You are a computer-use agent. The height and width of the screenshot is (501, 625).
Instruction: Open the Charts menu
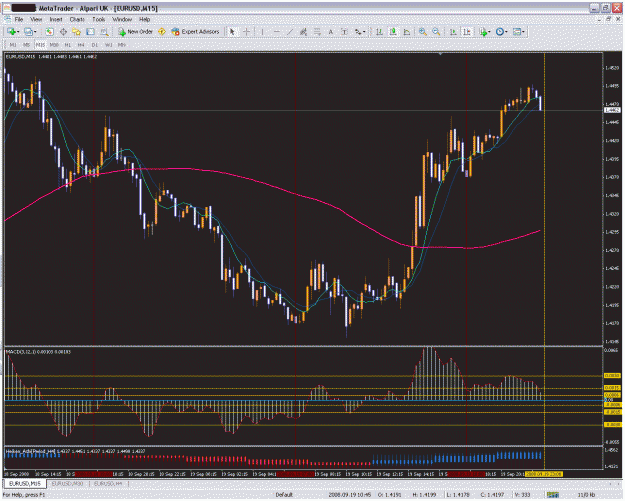tap(77, 20)
